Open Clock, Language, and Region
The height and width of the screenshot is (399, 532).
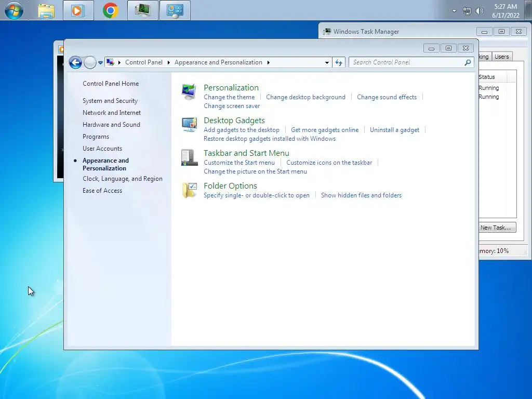(123, 179)
